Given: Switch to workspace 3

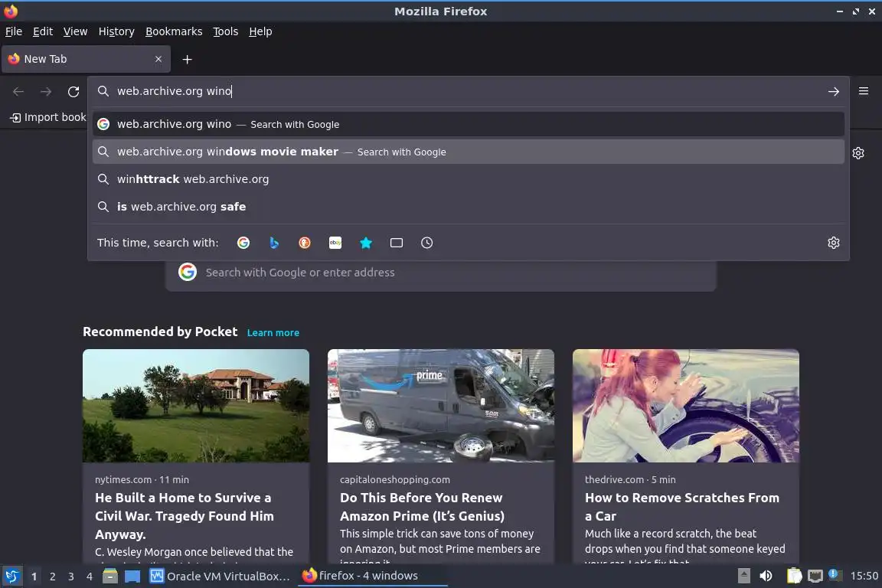Looking at the screenshot, I should coord(71,577).
